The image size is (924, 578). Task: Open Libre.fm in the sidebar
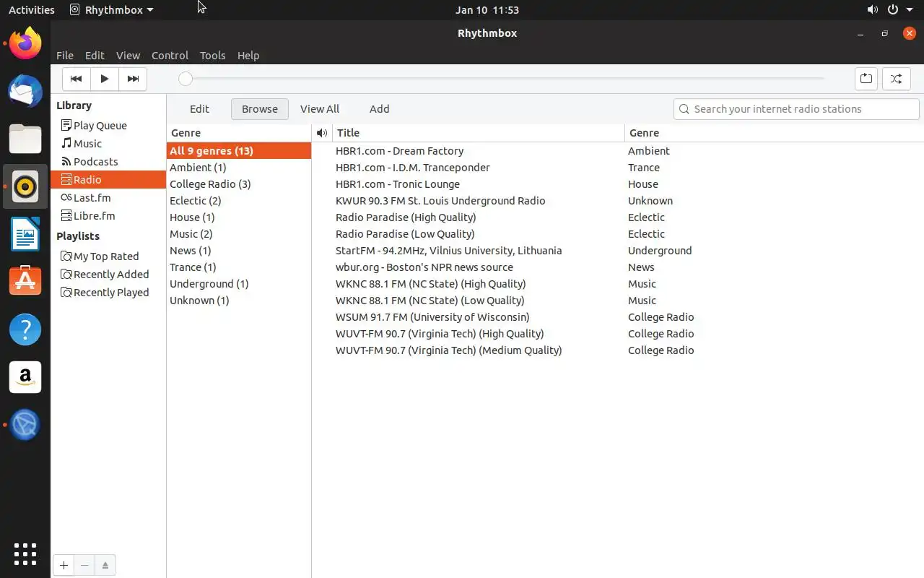coord(108,215)
